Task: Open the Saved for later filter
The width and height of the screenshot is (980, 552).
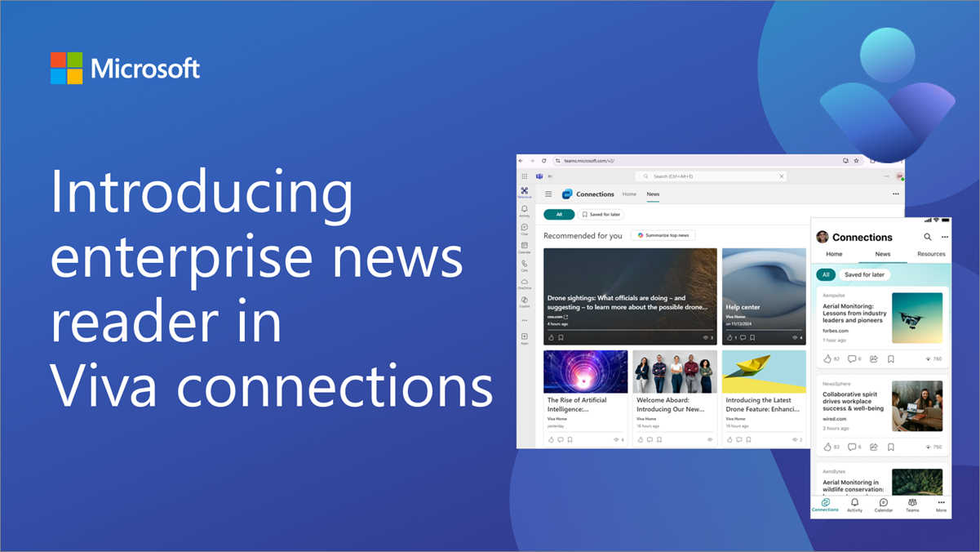Action: click(601, 214)
